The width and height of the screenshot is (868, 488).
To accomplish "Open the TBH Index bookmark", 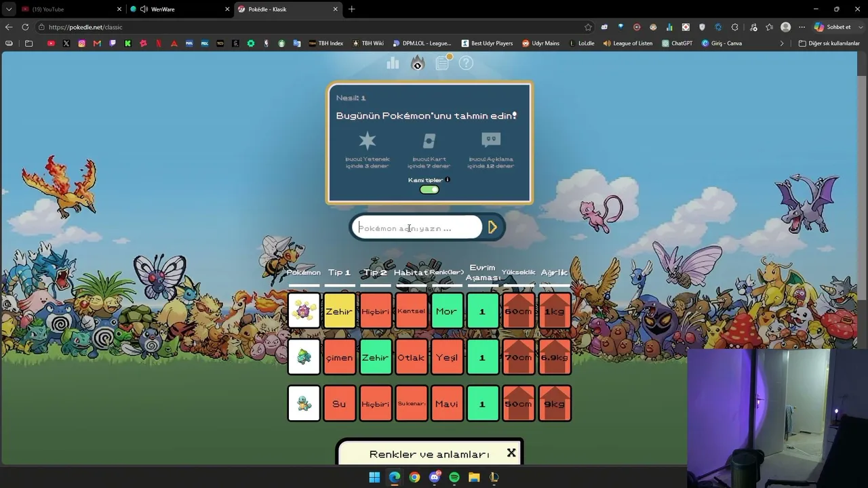I will tap(326, 43).
